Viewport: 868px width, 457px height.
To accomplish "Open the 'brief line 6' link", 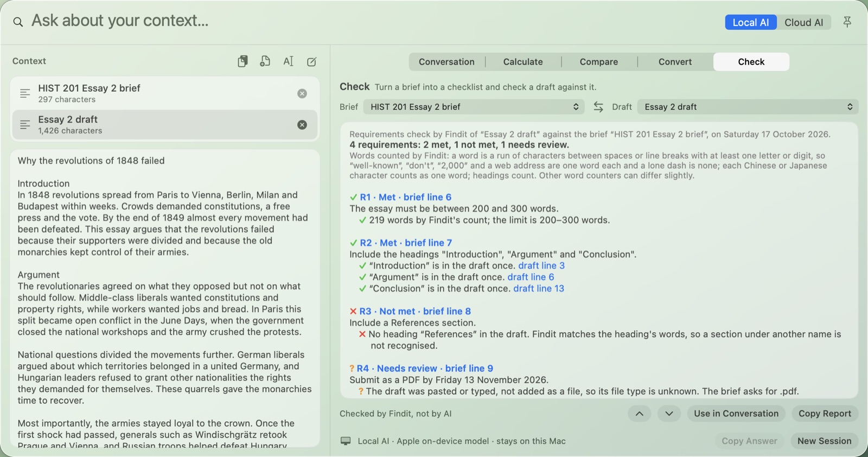I will (x=427, y=197).
